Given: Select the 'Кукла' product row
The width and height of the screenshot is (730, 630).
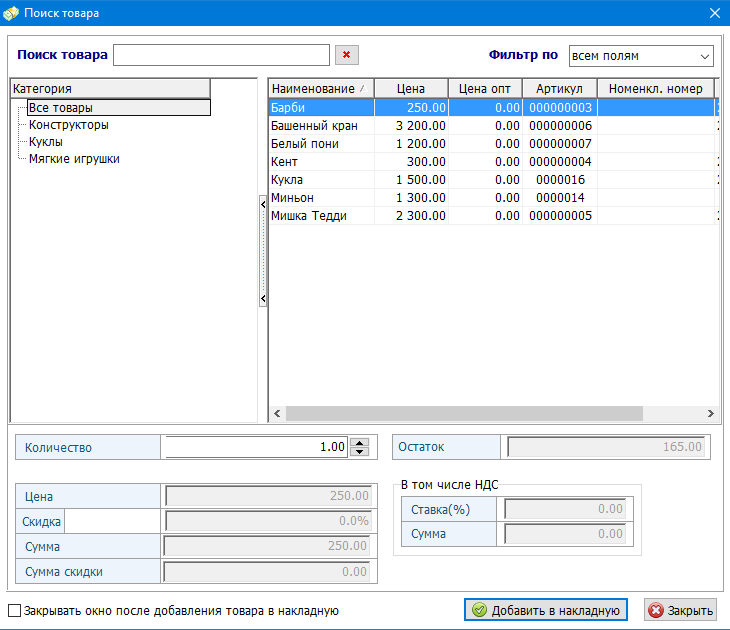Looking at the screenshot, I should point(492,180).
